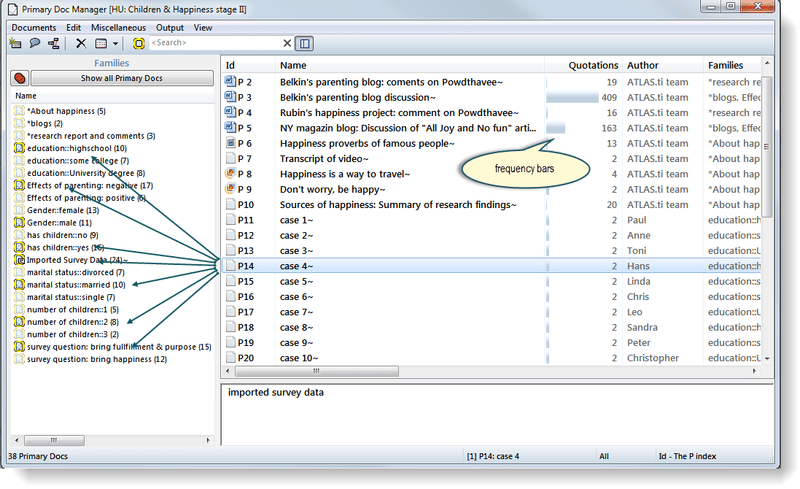
Task: Toggle the side panel display button
Action: tap(305, 43)
